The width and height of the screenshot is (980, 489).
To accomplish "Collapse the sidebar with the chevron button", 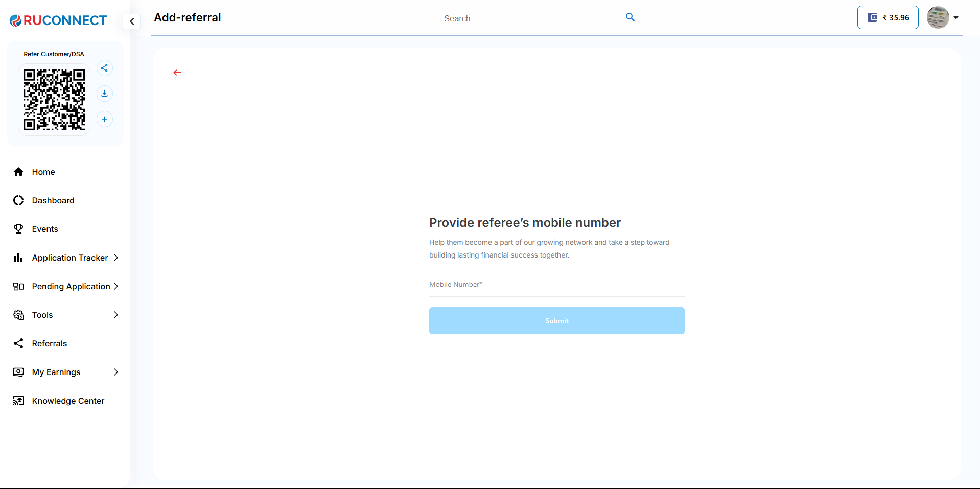I will tap(132, 21).
